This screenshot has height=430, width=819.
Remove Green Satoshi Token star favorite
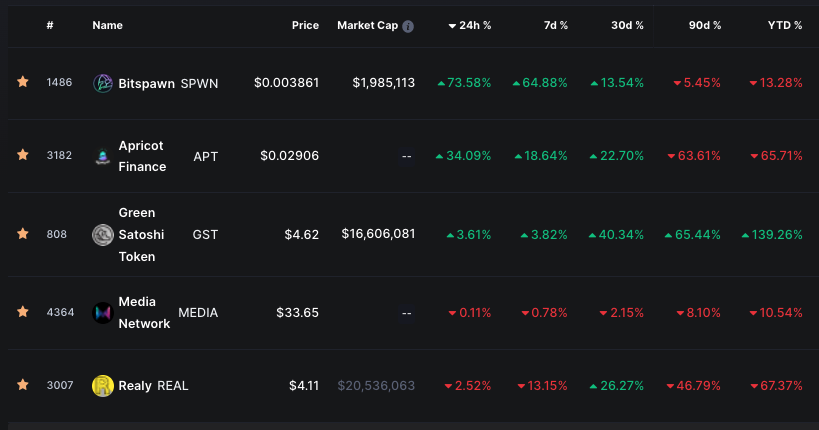coord(22,234)
